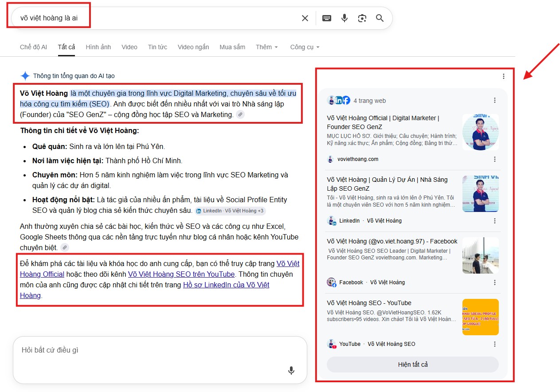Click YouTube source favicon icon
The width and height of the screenshot is (560, 392).
click(x=332, y=344)
